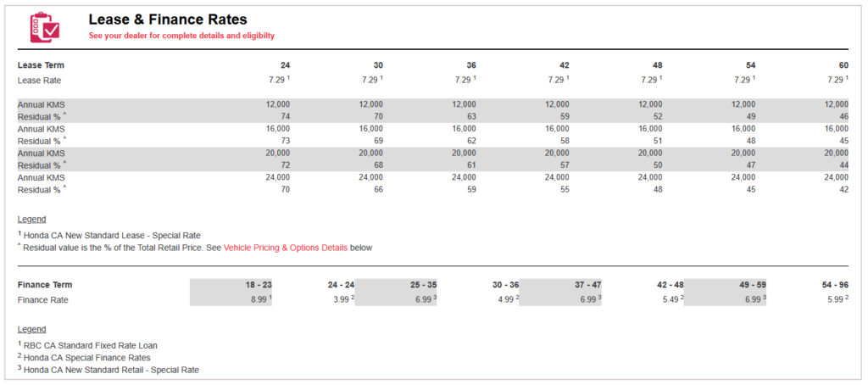
Task: Click residual value 61
Action: 471,165
